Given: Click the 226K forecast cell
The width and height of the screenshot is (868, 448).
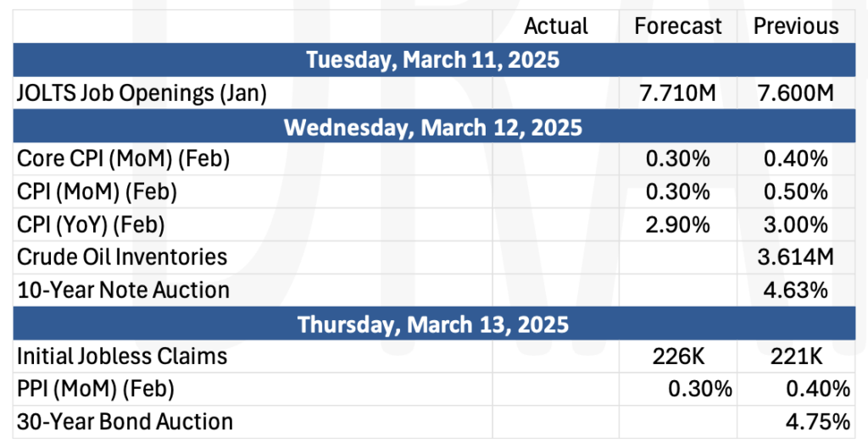Looking at the screenshot, I should click(x=679, y=357).
